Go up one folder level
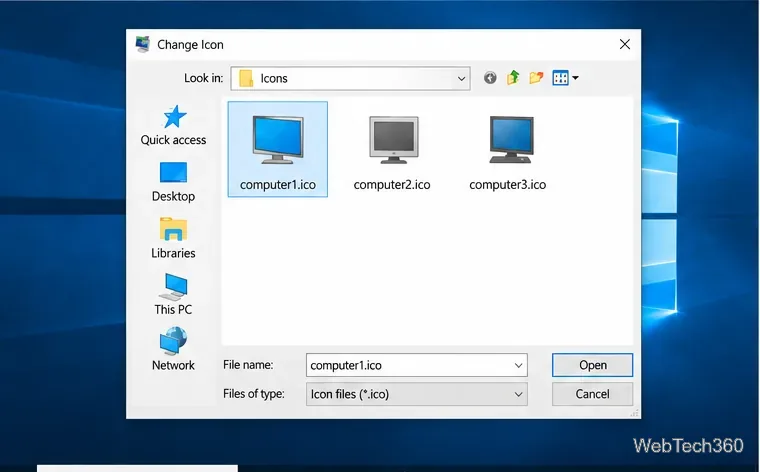This screenshot has width=760, height=472. (x=513, y=78)
